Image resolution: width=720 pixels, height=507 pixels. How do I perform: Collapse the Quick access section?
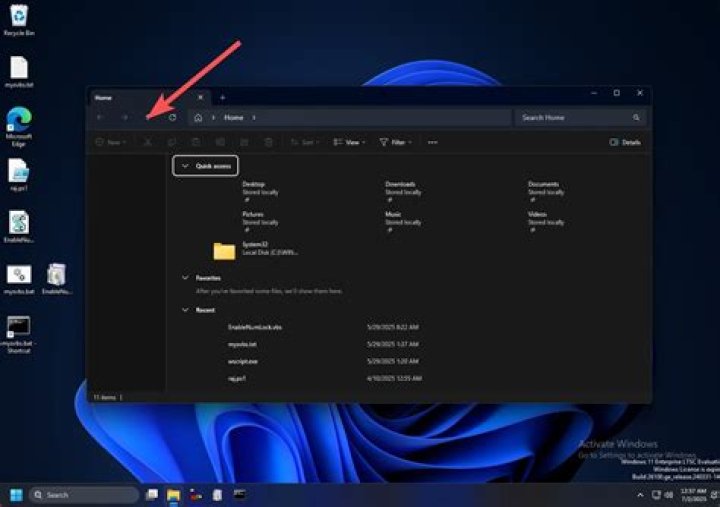coord(185,165)
